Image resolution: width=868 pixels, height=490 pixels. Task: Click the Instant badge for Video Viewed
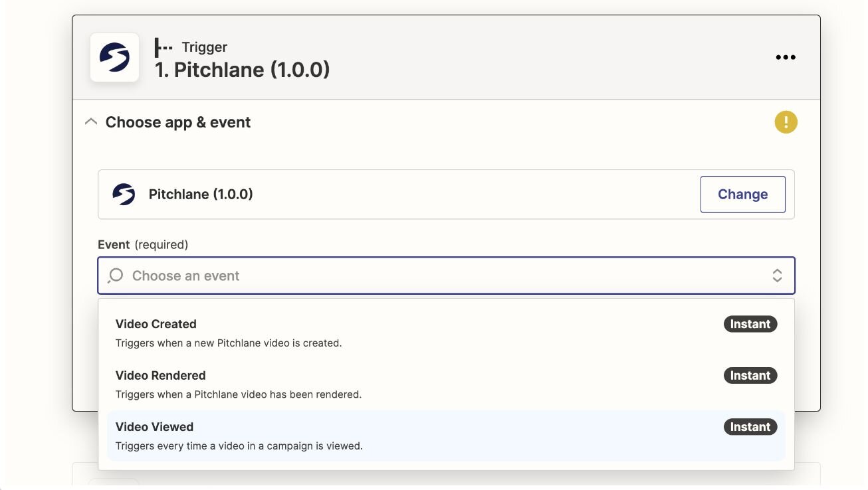(750, 427)
